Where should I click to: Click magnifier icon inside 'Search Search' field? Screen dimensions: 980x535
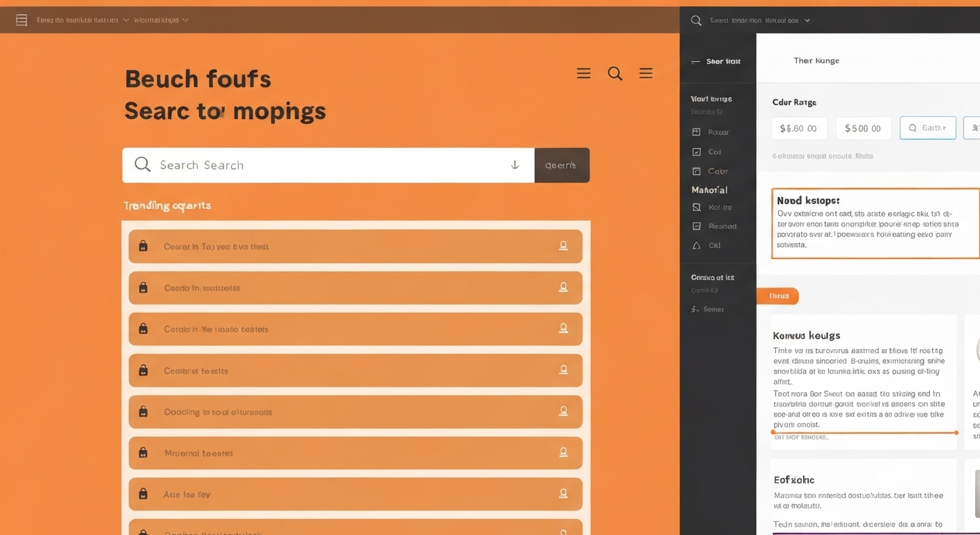coord(143,164)
